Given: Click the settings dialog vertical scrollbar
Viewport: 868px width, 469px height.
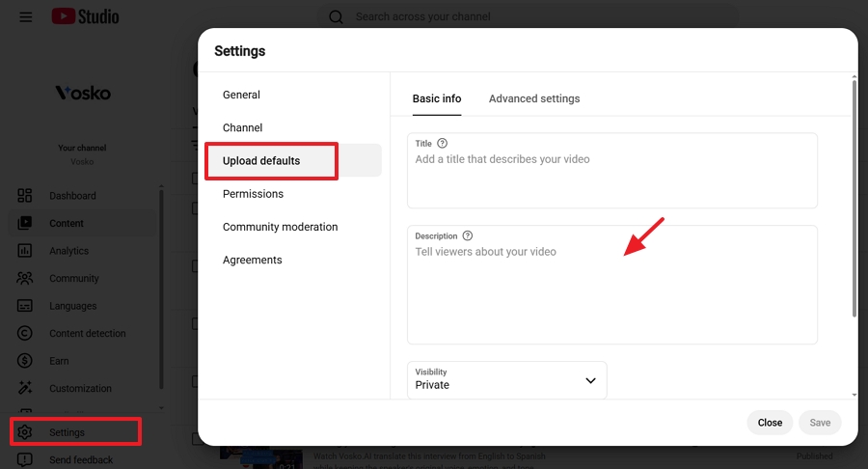Looking at the screenshot, I should pos(854,198).
